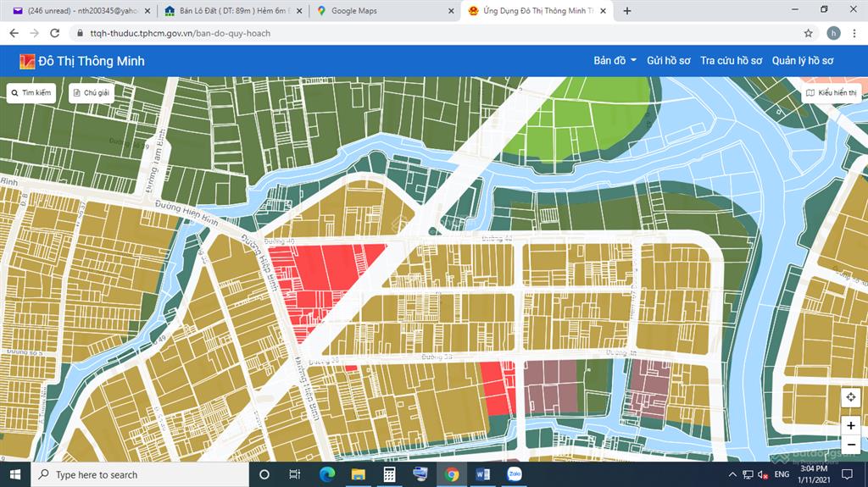Zoom in the map with plus button
The image size is (868, 487).
tap(851, 426)
